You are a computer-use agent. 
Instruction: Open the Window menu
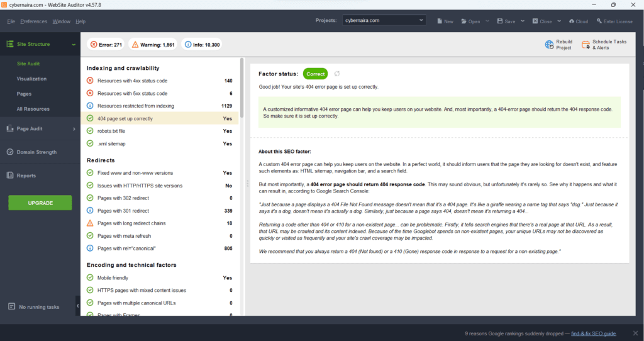click(x=61, y=21)
